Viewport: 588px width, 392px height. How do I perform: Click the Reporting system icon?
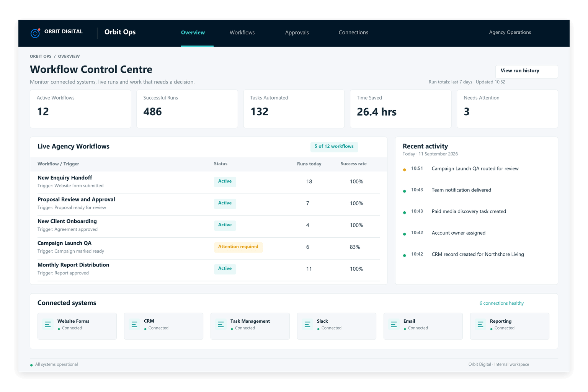point(480,324)
